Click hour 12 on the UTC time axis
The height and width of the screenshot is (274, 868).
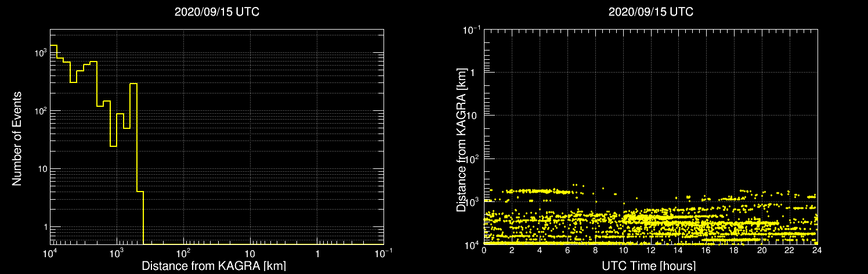pyautogui.click(x=651, y=251)
